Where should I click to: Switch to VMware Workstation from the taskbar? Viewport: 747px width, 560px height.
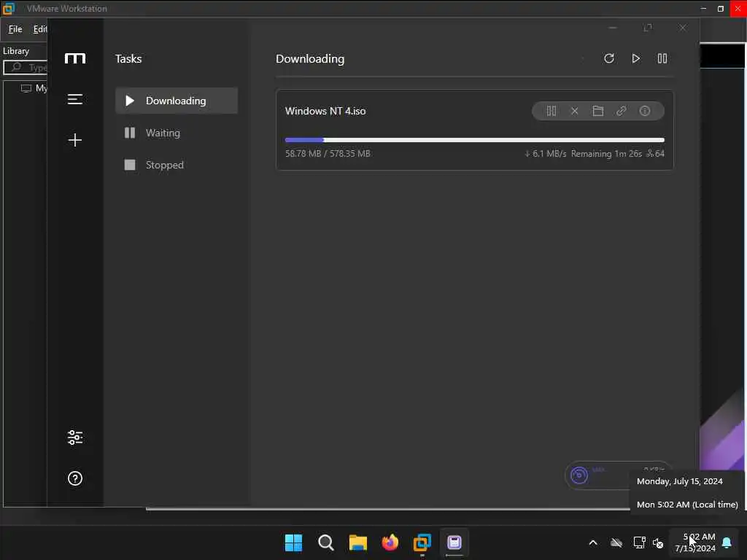(422, 542)
